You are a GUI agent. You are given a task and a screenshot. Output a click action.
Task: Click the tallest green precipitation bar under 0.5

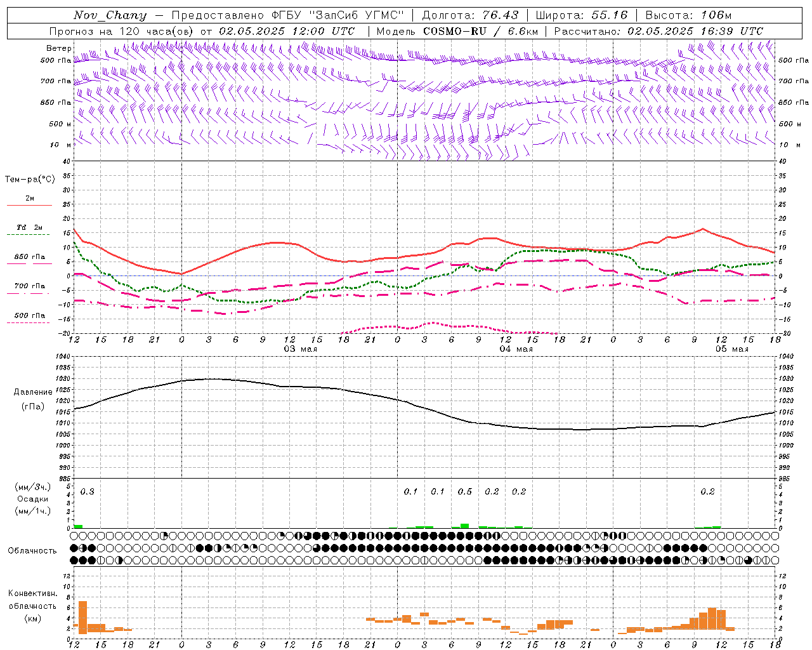point(465,526)
